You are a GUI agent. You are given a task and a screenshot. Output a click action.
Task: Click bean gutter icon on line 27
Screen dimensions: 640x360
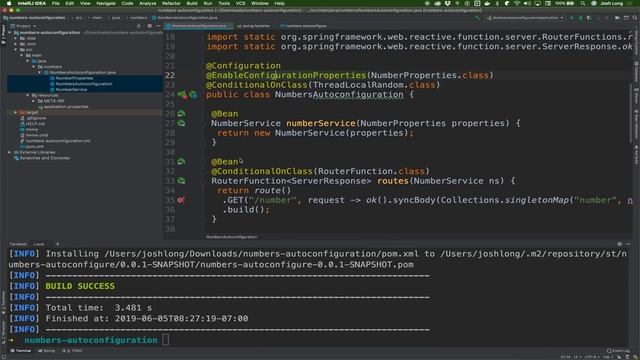[x=181, y=123]
